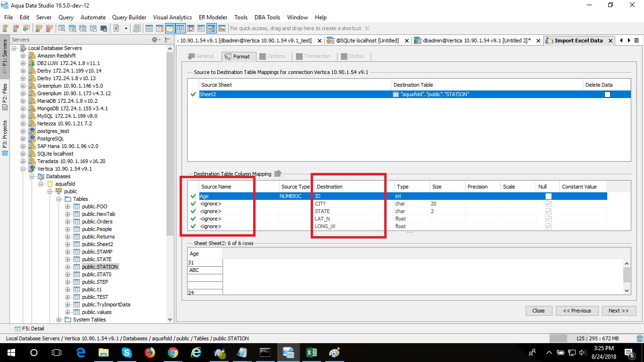
Task: Click the Source Type column header
Action: pyautogui.click(x=296, y=187)
